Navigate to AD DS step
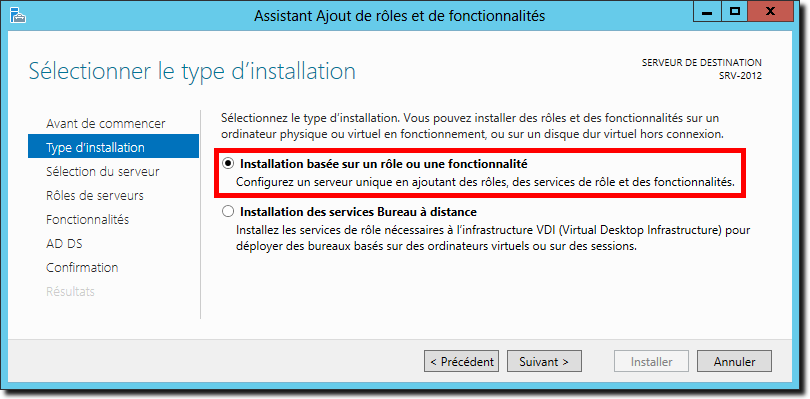This screenshot has width=810, height=399. [65, 243]
